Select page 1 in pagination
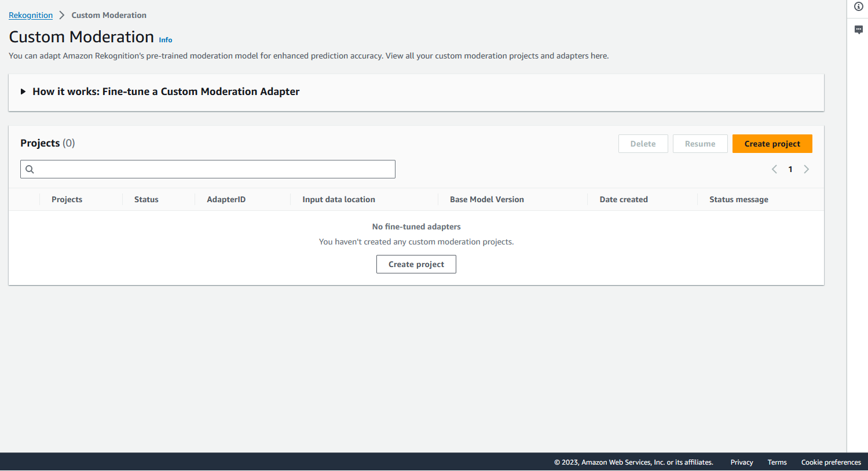868x471 pixels. point(790,169)
